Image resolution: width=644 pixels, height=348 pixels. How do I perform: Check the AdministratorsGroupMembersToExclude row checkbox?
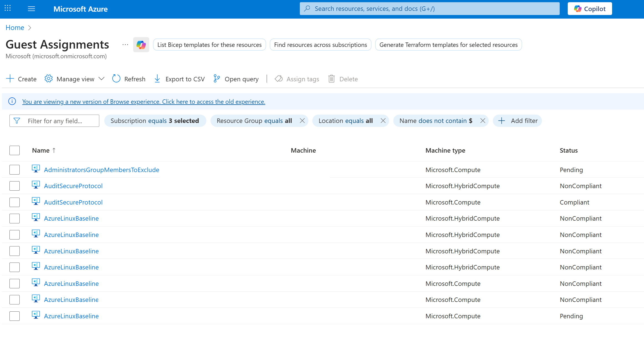click(14, 170)
